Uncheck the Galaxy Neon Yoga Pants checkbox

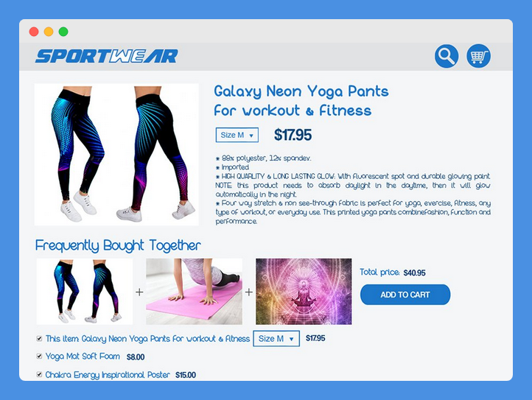point(39,339)
